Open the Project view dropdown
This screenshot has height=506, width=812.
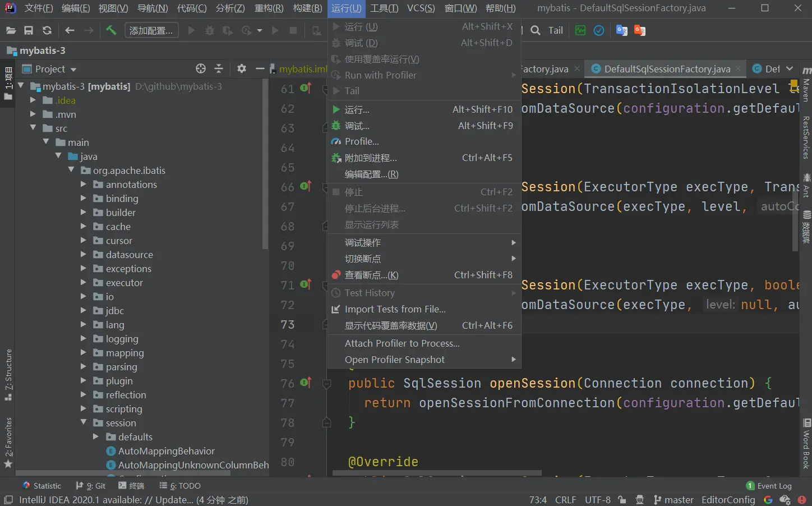56,69
